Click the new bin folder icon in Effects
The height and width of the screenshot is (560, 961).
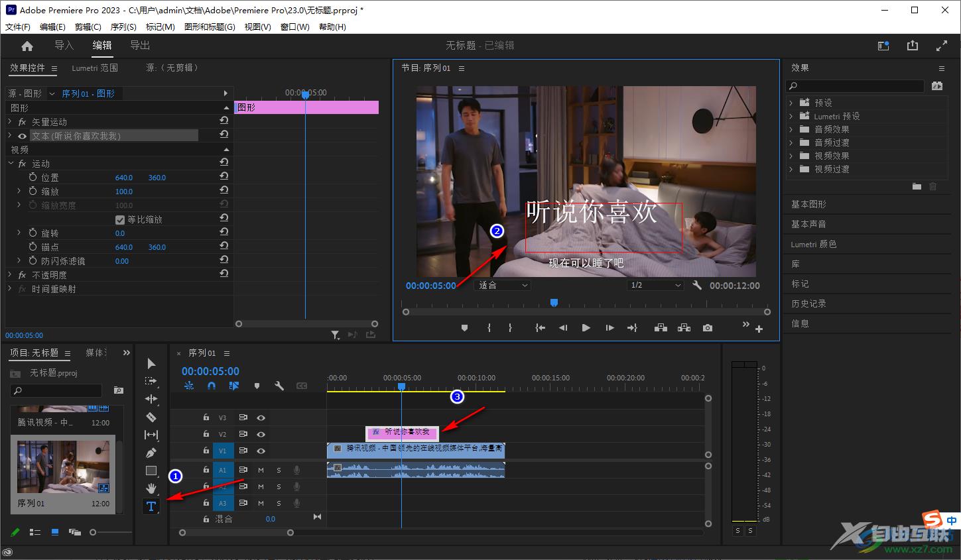click(917, 187)
